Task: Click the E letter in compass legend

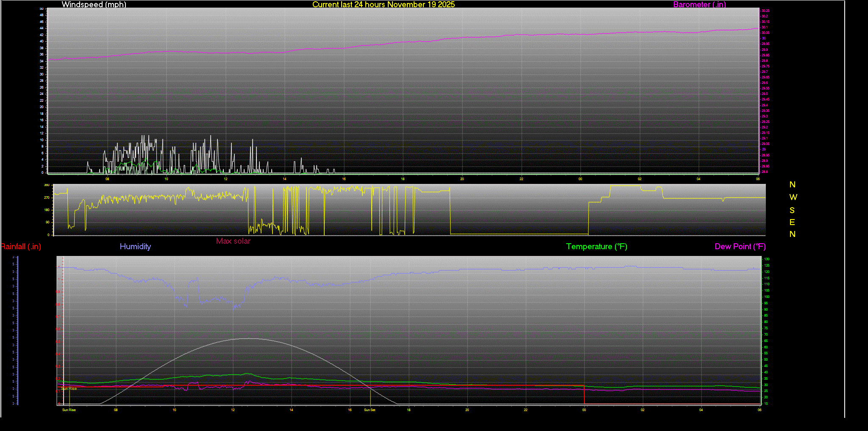Action: click(x=792, y=222)
